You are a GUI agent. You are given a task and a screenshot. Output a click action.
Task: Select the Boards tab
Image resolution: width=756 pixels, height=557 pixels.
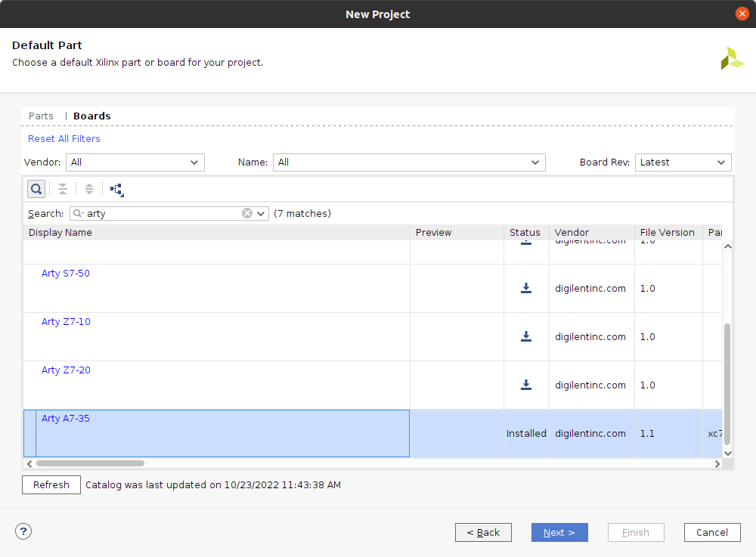pyautogui.click(x=92, y=116)
